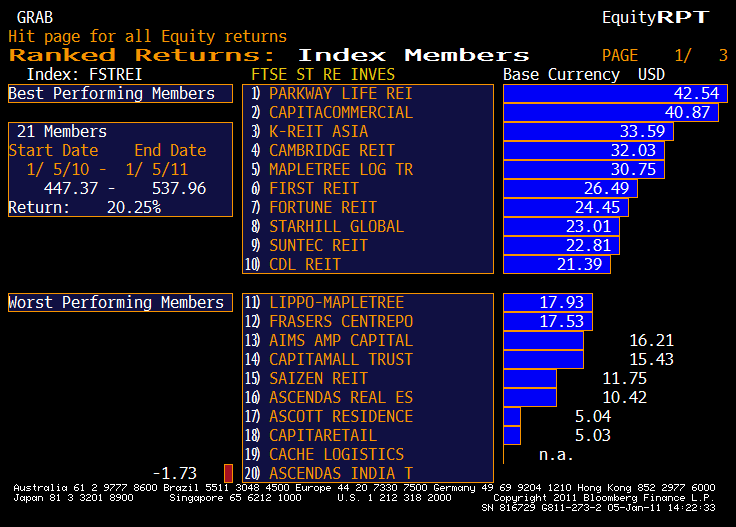This screenshot has width=736, height=527.
Task: Open 15) SAIZEN REIT entry
Action: (x=368, y=379)
